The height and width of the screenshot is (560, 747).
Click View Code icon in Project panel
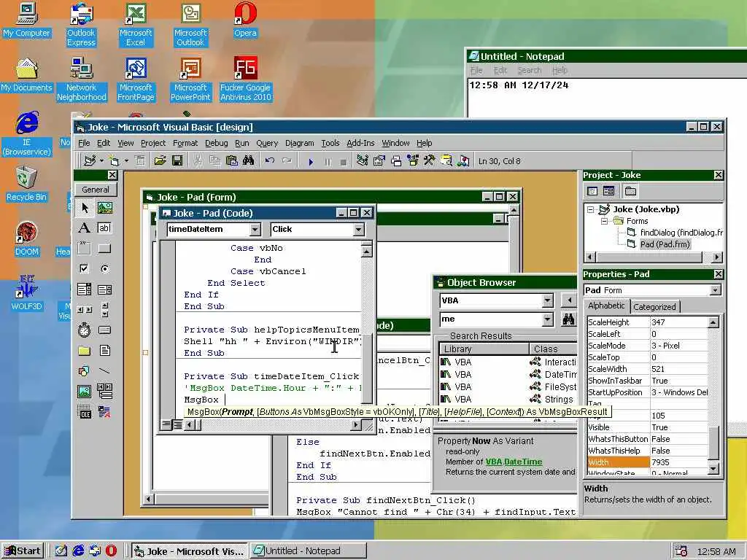(592, 191)
